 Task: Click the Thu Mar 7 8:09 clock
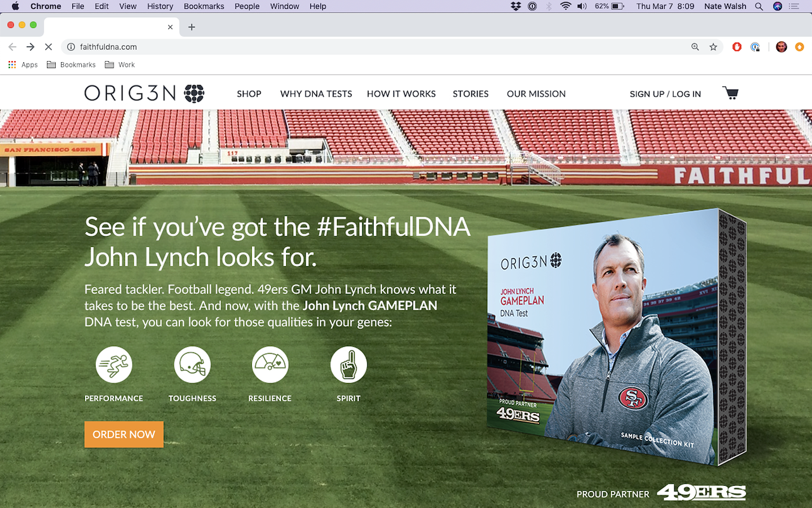665,6
